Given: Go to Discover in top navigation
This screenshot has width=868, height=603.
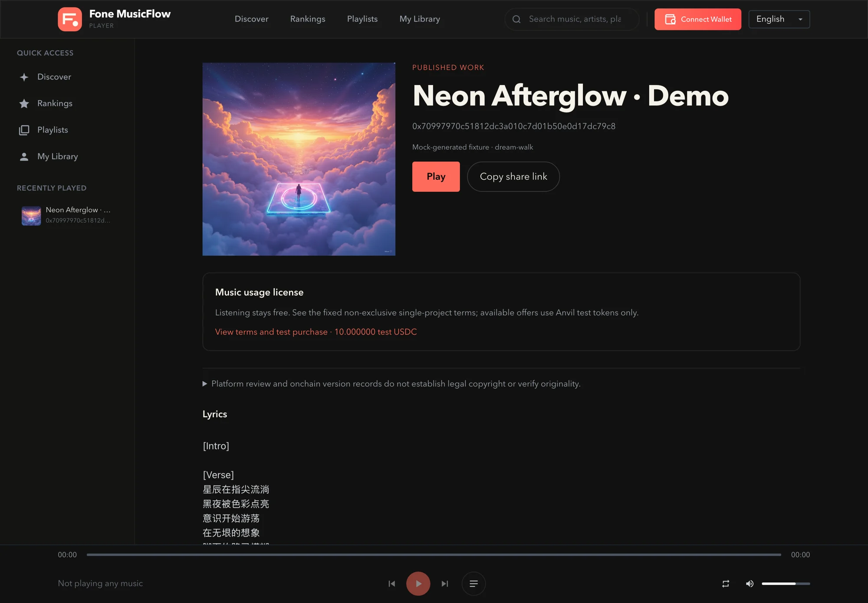Looking at the screenshot, I should pyautogui.click(x=252, y=19).
